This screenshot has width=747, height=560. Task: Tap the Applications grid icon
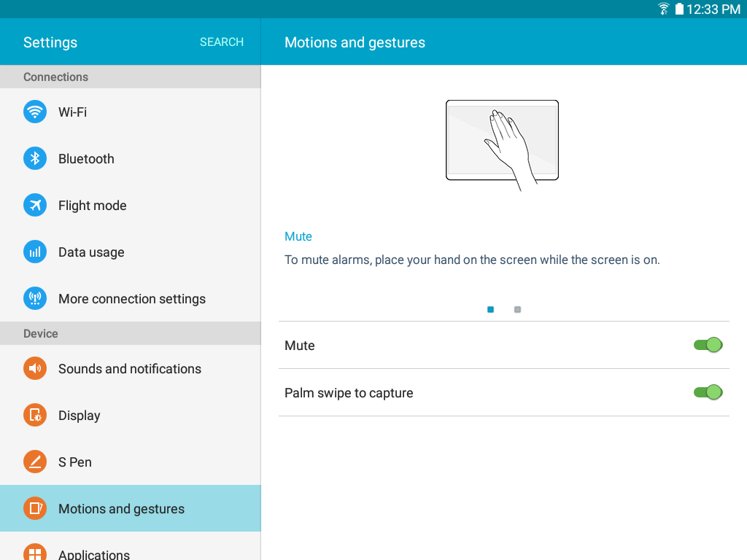[x=35, y=553]
